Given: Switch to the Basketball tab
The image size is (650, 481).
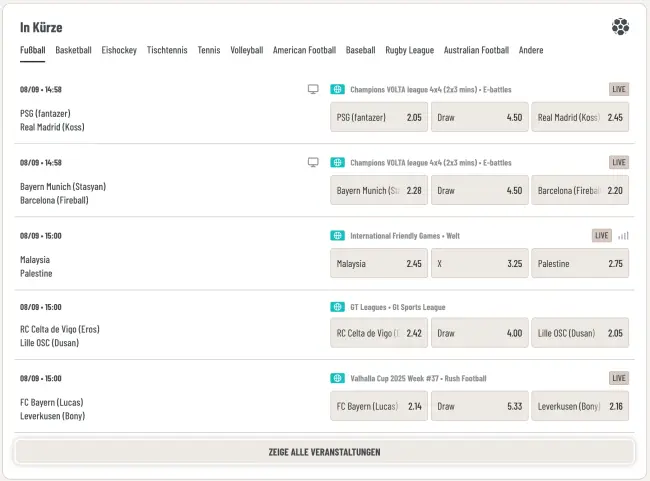Looking at the screenshot, I should (73, 50).
